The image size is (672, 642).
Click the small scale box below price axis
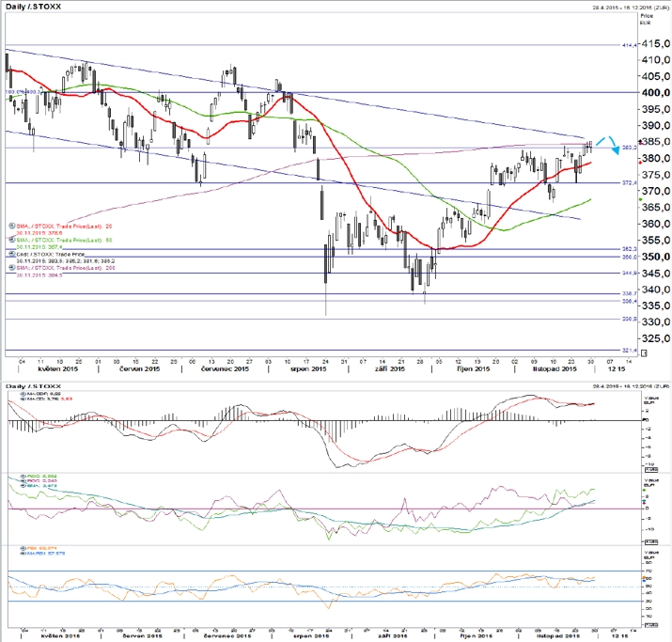click(643, 353)
